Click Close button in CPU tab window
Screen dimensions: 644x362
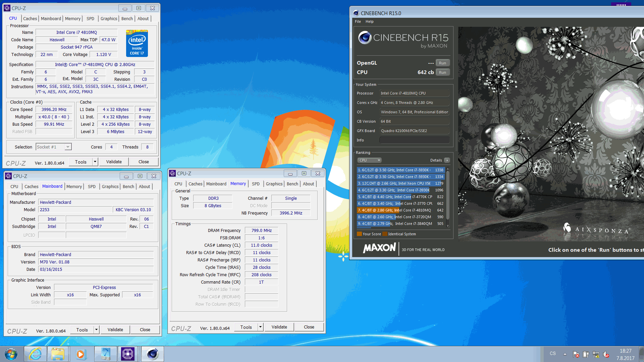click(144, 162)
